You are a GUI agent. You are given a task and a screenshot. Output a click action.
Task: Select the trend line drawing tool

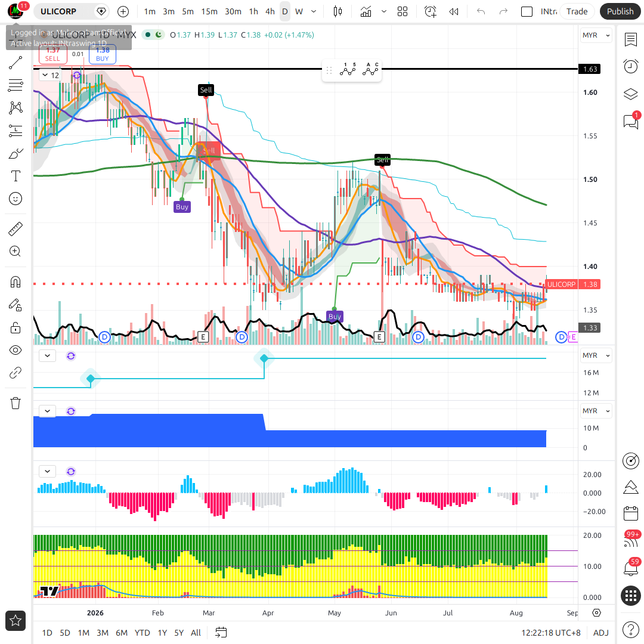point(15,63)
